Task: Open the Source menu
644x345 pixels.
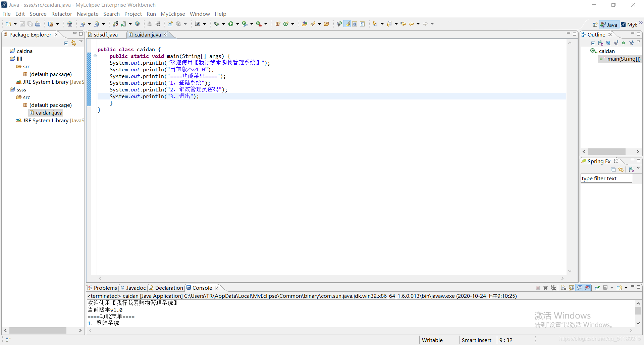Action: 38,14
